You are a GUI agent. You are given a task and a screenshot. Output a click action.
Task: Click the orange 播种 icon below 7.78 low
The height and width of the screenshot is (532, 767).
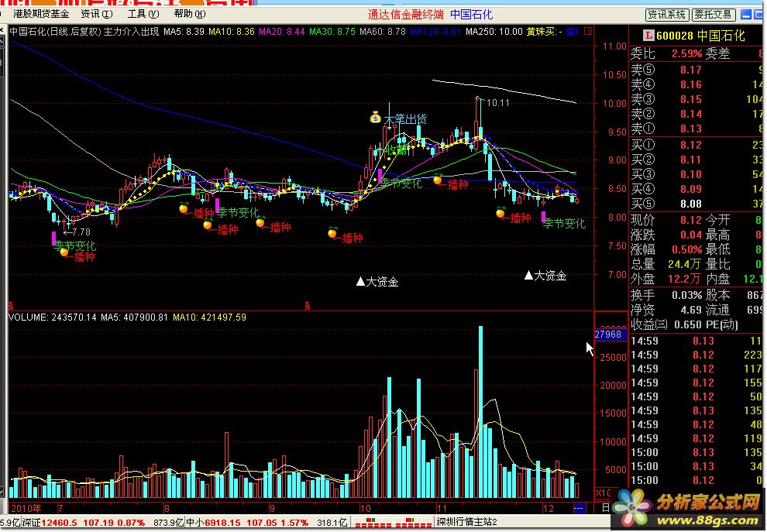pos(64,252)
